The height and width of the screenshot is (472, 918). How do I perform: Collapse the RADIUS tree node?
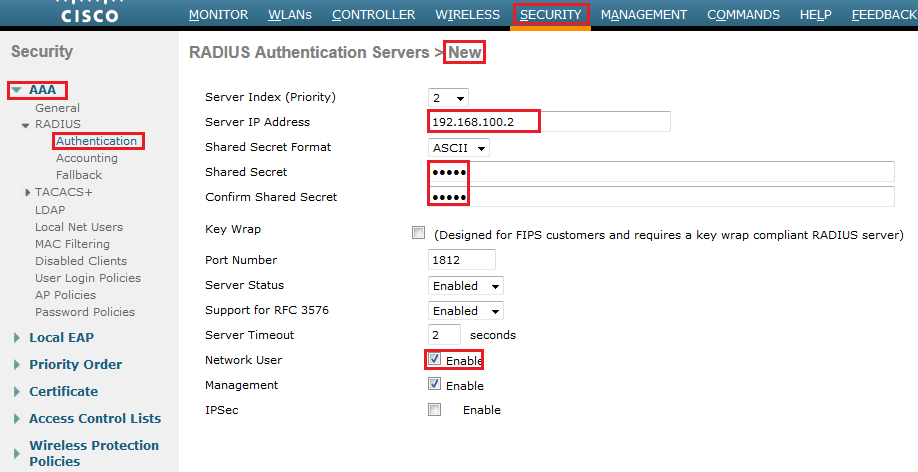click(27, 125)
